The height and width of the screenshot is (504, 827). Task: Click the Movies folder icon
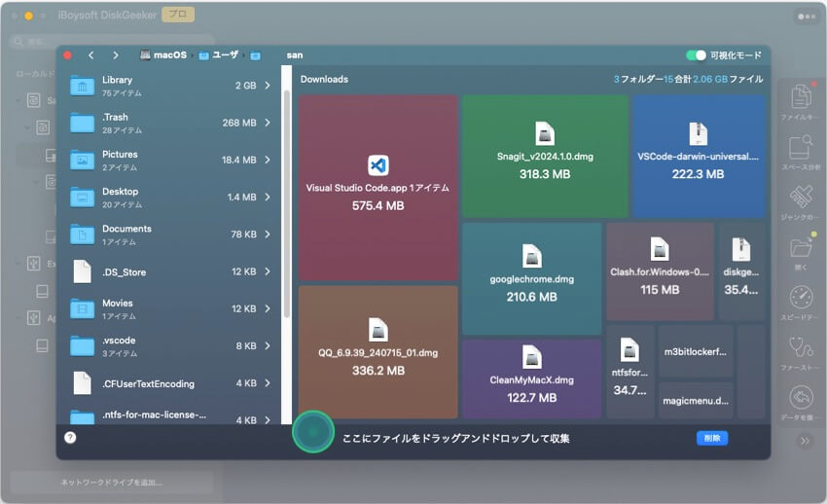pyautogui.click(x=83, y=308)
